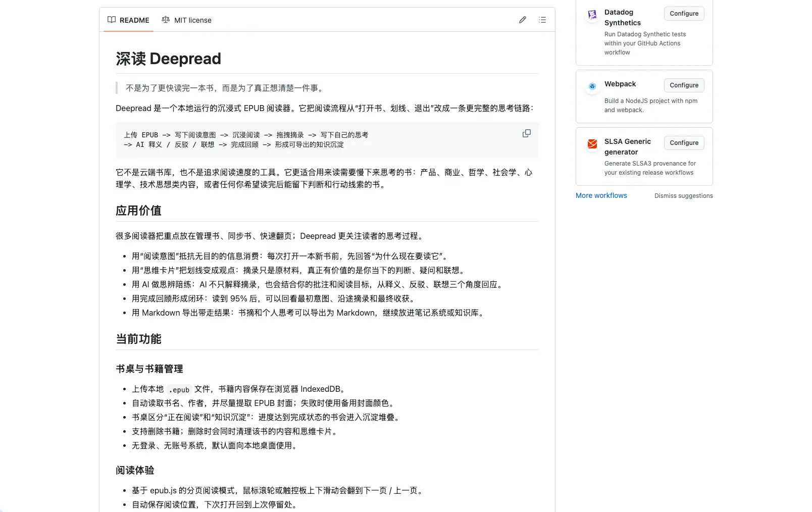
Task: Click the SLSA Generic generator logo
Action: 592,144
